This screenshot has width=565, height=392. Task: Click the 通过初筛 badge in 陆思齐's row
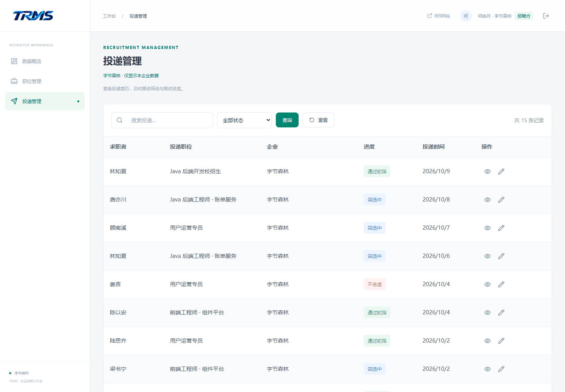(377, 341)
